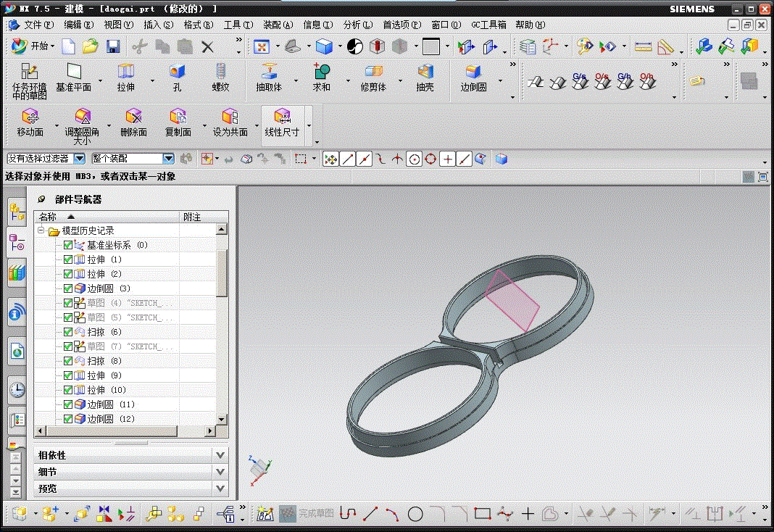774x532 pixels.
Task: Select the 删除面 (Delete Face) tool
Action: pyautogui.click(x=133, y=117)
